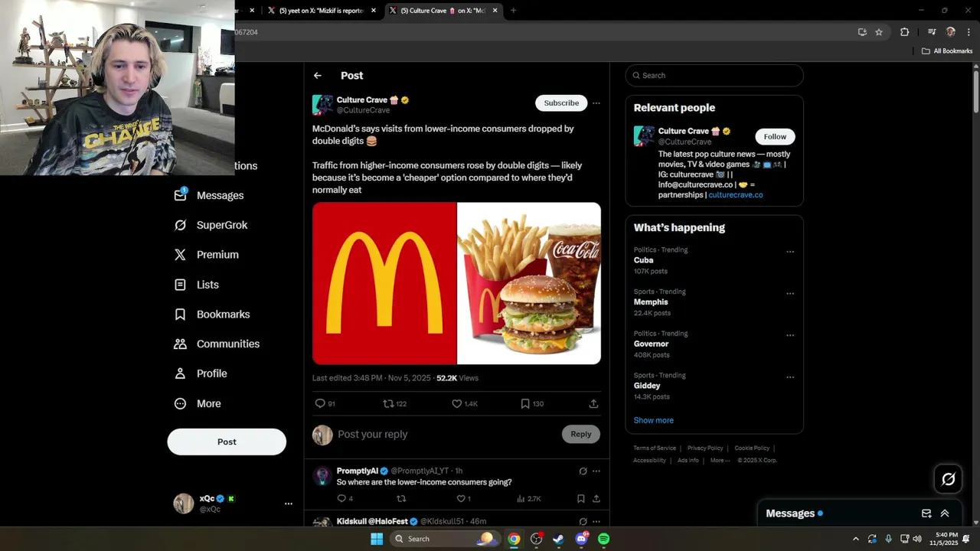Repost PromptlyAI's comment

pos(400,499)
